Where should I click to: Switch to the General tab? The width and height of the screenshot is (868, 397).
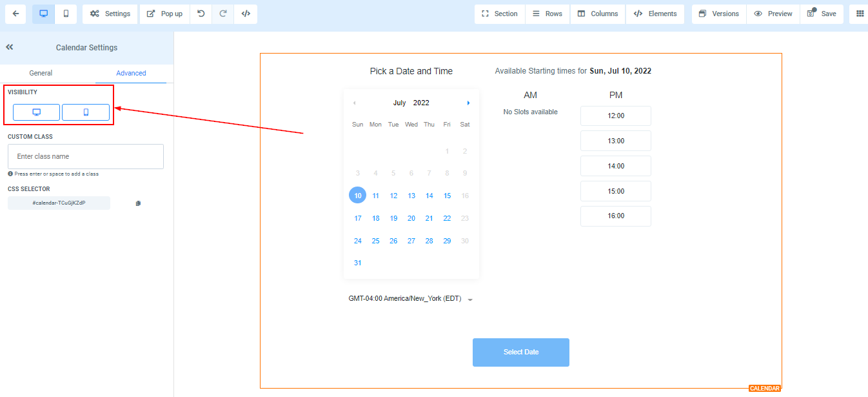(x=41, y=73)
